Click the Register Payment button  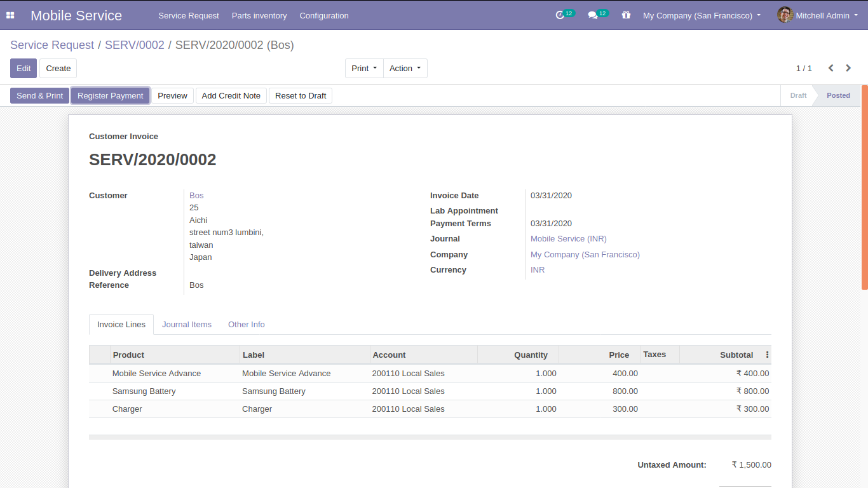tap(111, 95)
